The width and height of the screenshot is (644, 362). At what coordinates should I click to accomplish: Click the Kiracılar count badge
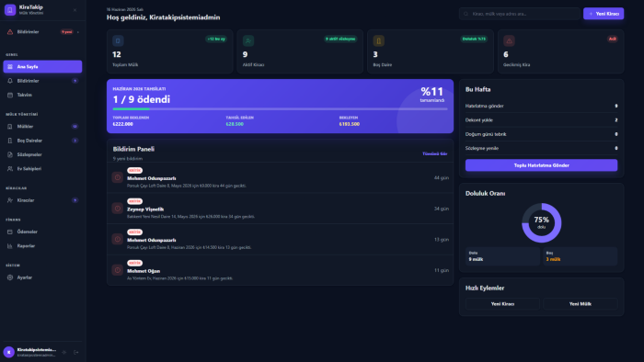[x=75, y=200]
